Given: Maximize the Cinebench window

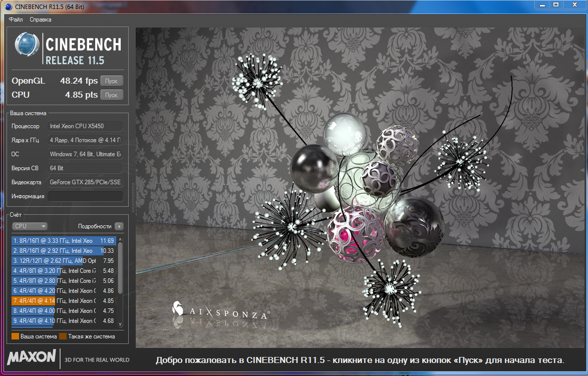Looking at the screenshot, I should [556, 5].
